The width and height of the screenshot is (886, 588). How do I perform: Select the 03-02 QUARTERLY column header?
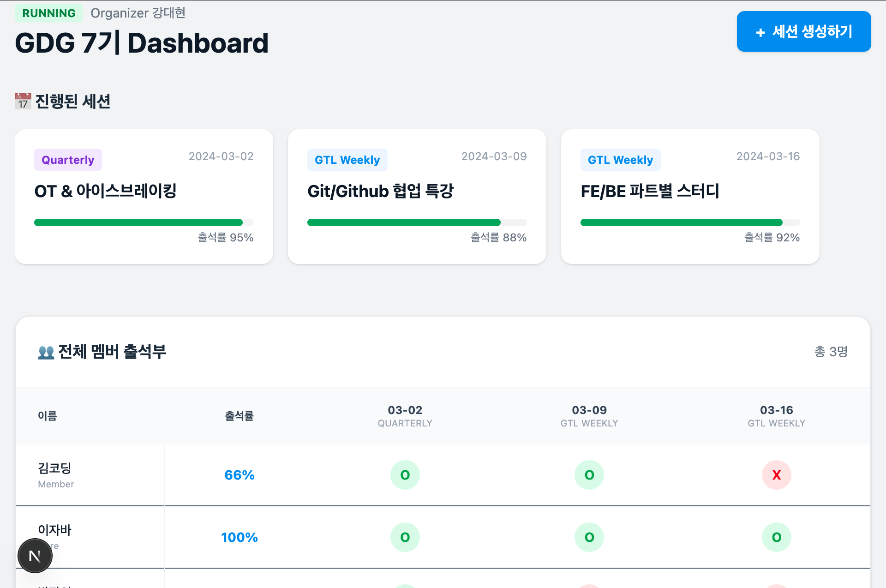pyautogui.click(x=405, y=416)
